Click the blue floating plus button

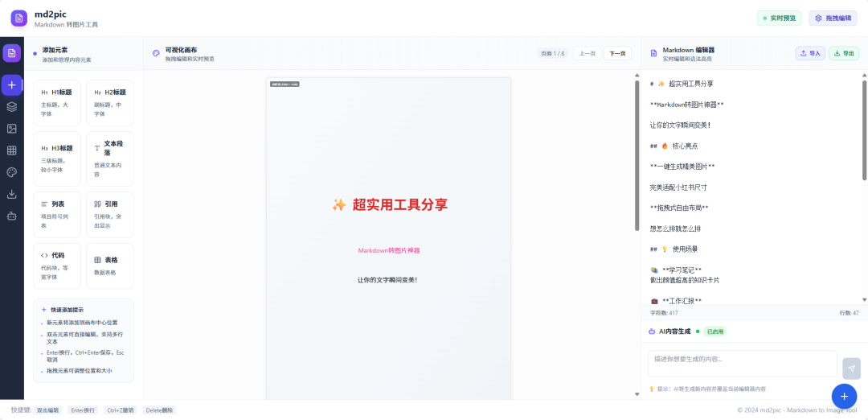coord(844,396)
